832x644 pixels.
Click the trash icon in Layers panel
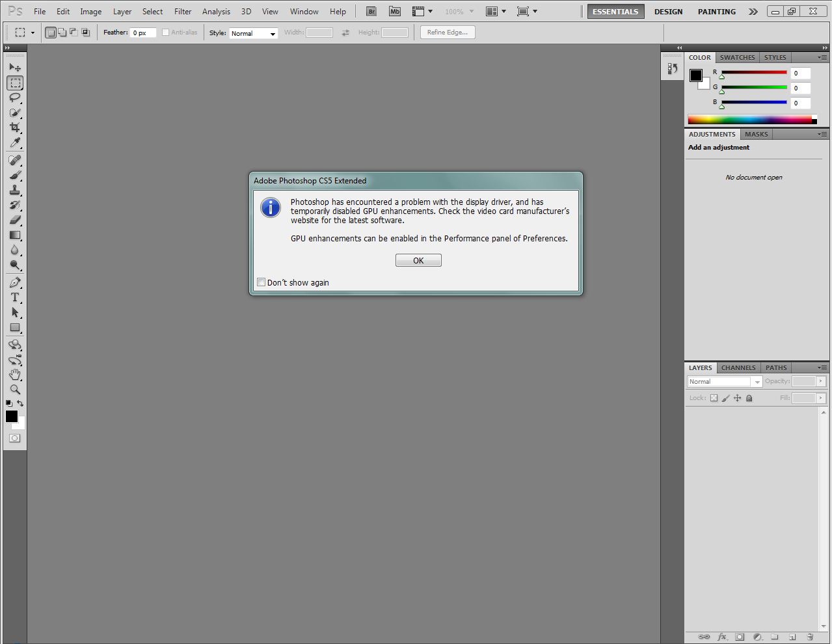[810, 637]
